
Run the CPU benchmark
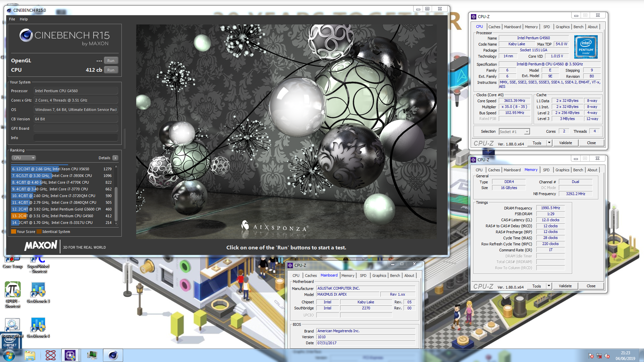pos(111,70)
